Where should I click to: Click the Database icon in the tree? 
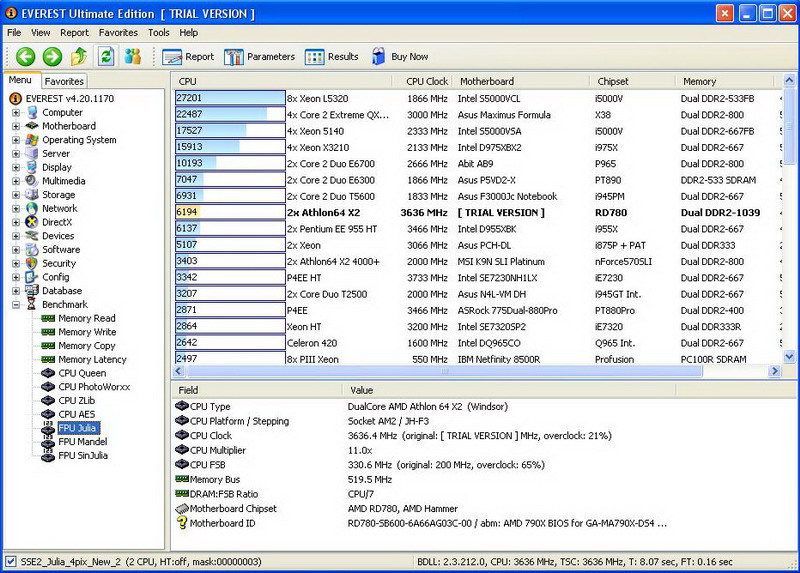[32, 291]
